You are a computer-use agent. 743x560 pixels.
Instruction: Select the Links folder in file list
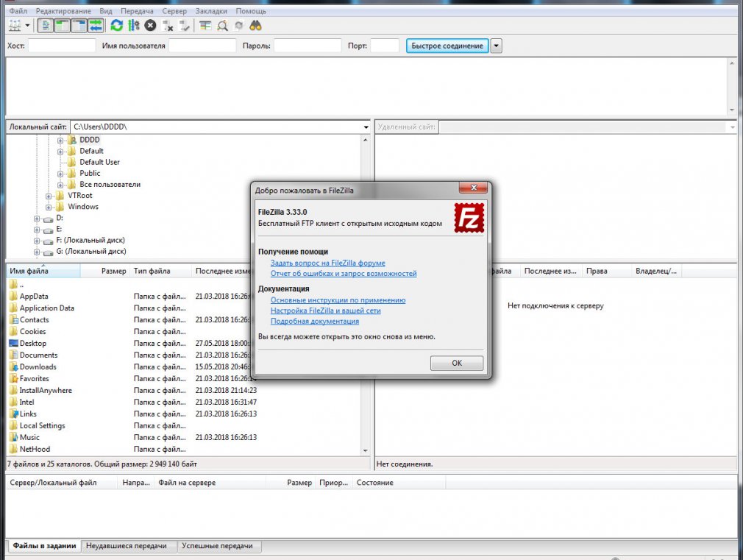pos(28,414)
